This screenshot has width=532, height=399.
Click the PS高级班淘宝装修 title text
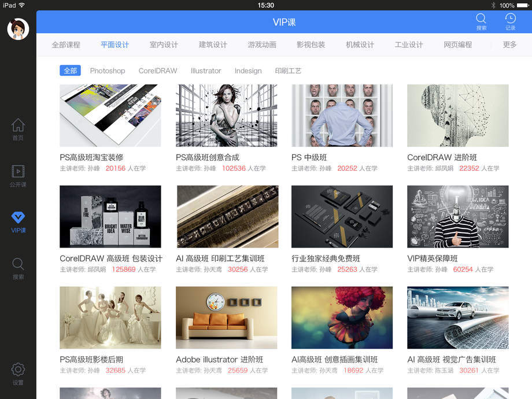point(91,157)
